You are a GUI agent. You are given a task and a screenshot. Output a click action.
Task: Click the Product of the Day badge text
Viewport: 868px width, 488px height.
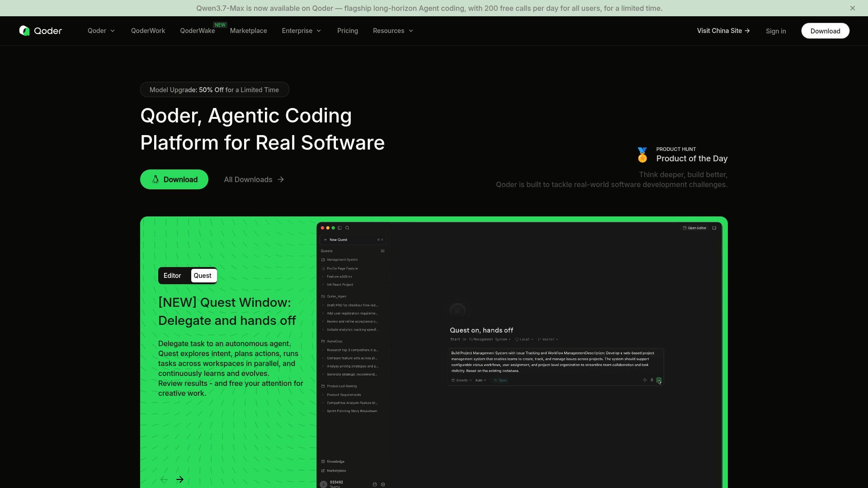coord(692,159)
